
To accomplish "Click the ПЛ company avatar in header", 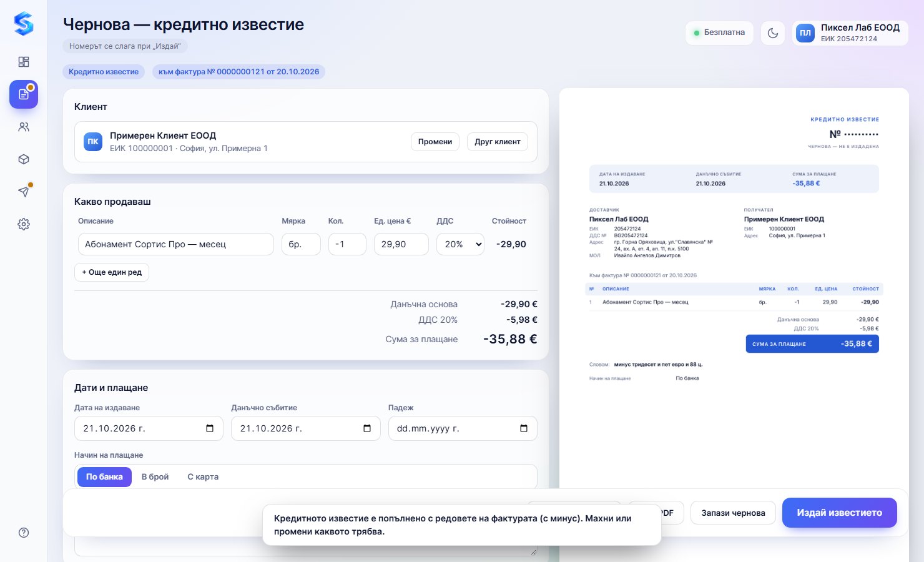I will click(x=805, y=33).
